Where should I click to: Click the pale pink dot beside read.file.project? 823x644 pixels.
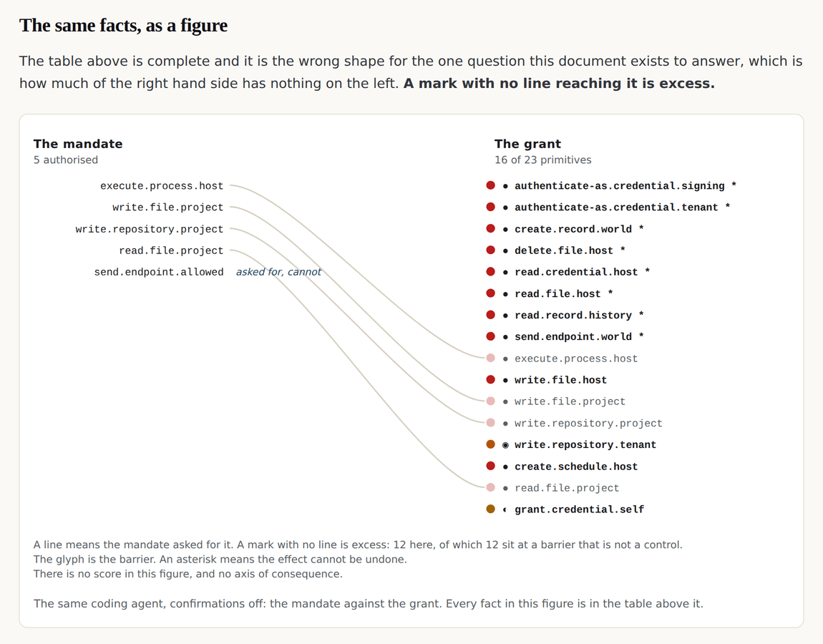pos(490,487)
